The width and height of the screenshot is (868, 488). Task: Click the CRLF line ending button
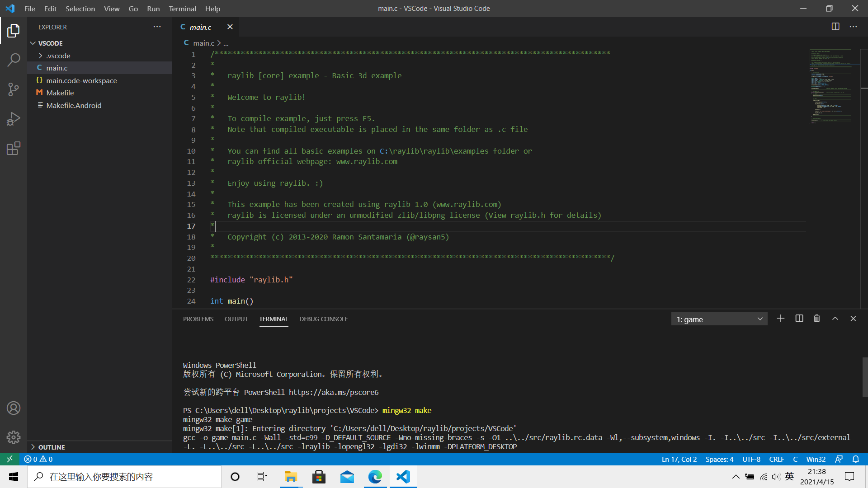click(776, 459)
